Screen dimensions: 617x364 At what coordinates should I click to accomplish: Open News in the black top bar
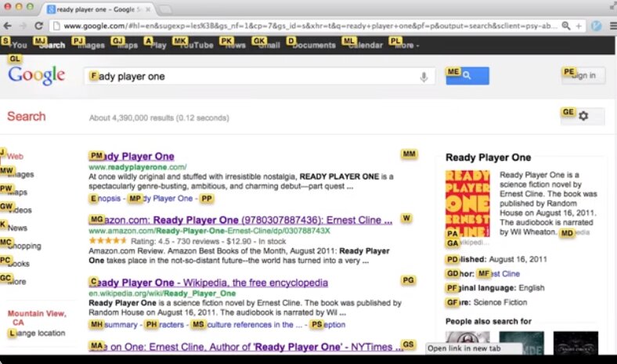pyautogui.click(x=234, y=45)
